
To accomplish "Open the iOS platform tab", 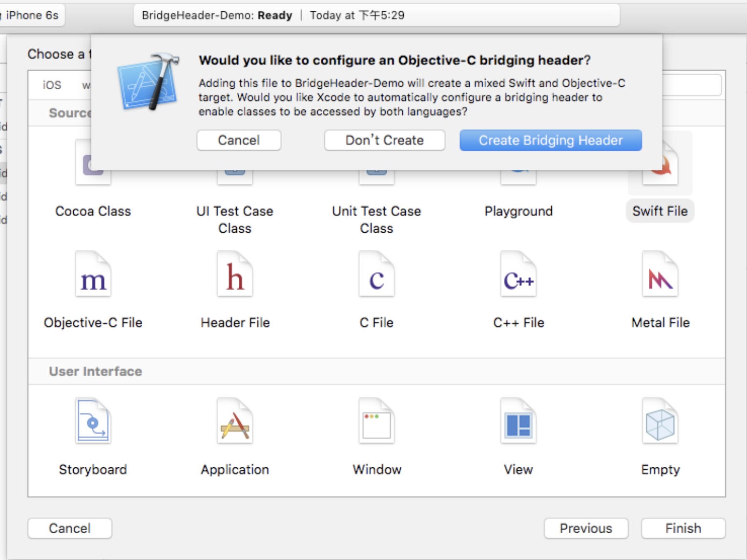I will pyautogui.click(x=52, y=85).
